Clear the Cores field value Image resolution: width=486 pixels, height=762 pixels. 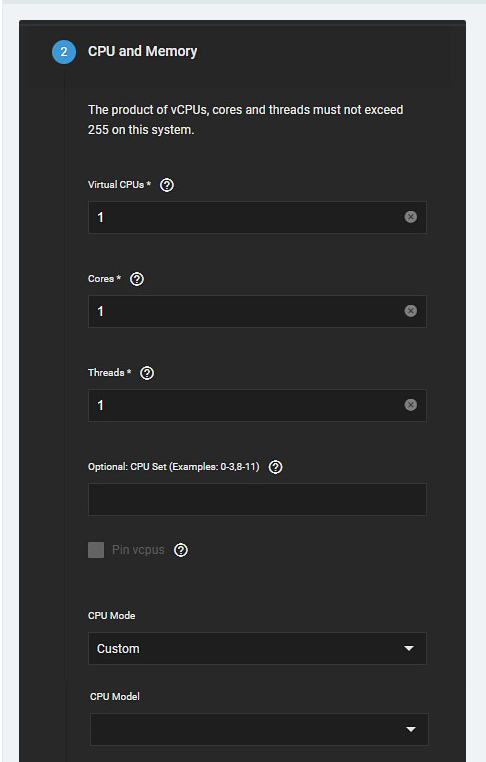tap(411, 311)
